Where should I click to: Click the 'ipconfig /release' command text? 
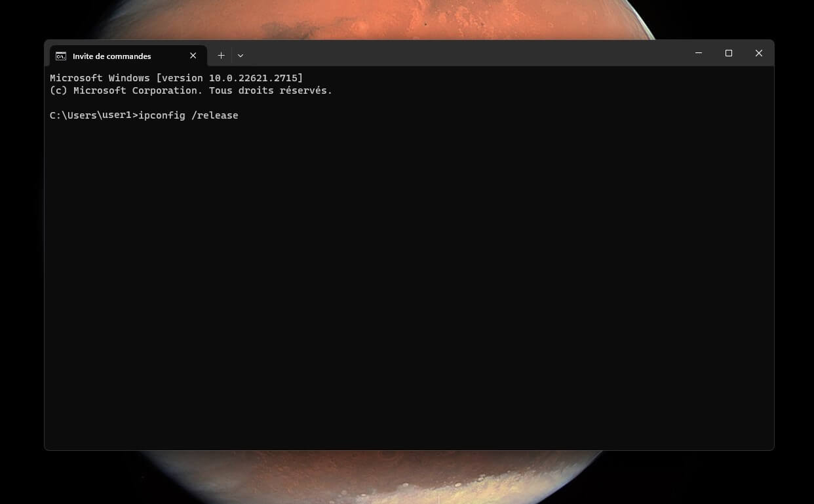[189, 115]
